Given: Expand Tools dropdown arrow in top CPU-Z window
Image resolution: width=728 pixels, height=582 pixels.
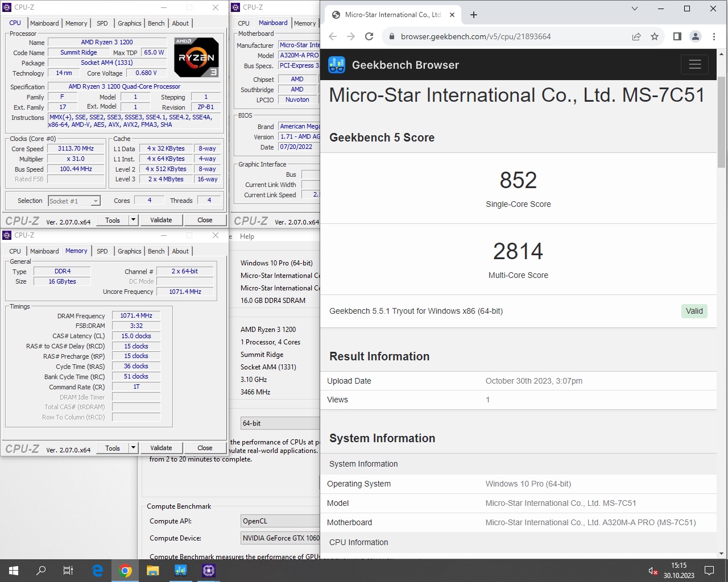Looking at the screenshot, I should (x=133, y=220).
